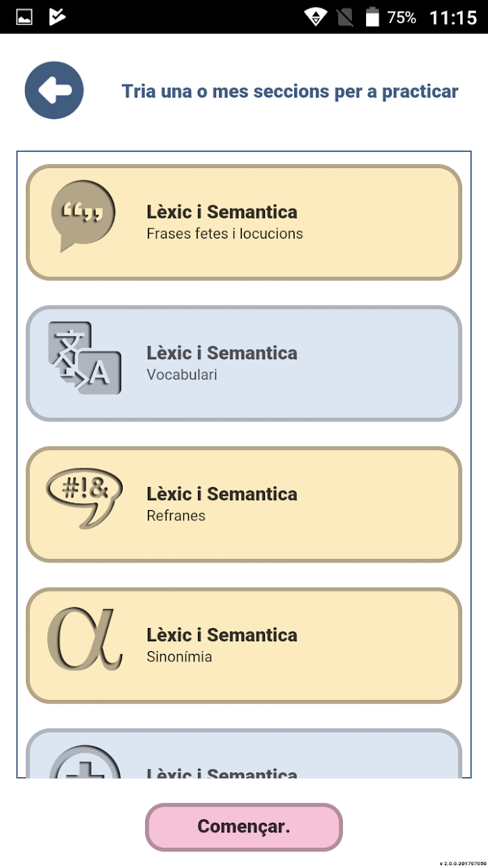The width and height of the screenshot is (488, 868).
Task: Open the gallery notification icon in the status bar
Action: point(24,17)
